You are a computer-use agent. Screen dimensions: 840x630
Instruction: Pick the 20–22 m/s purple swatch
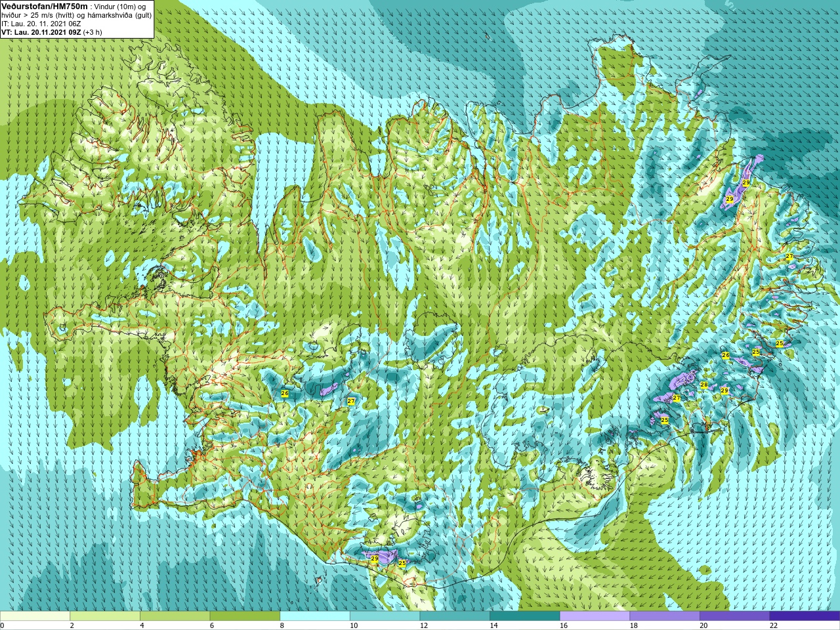pyautogui.click(x=735, y=616)
